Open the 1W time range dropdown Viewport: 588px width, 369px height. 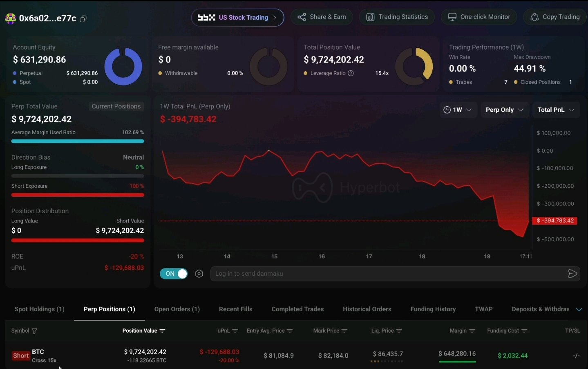458,110
